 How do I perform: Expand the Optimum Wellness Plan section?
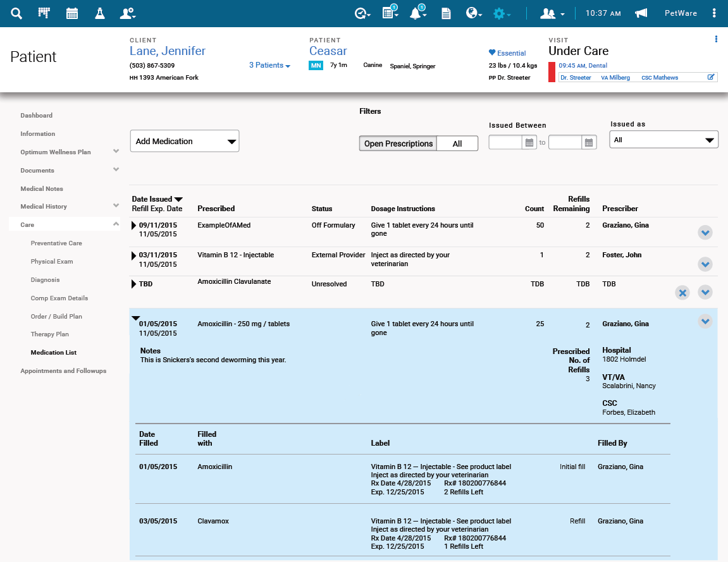tap(116, 151)
